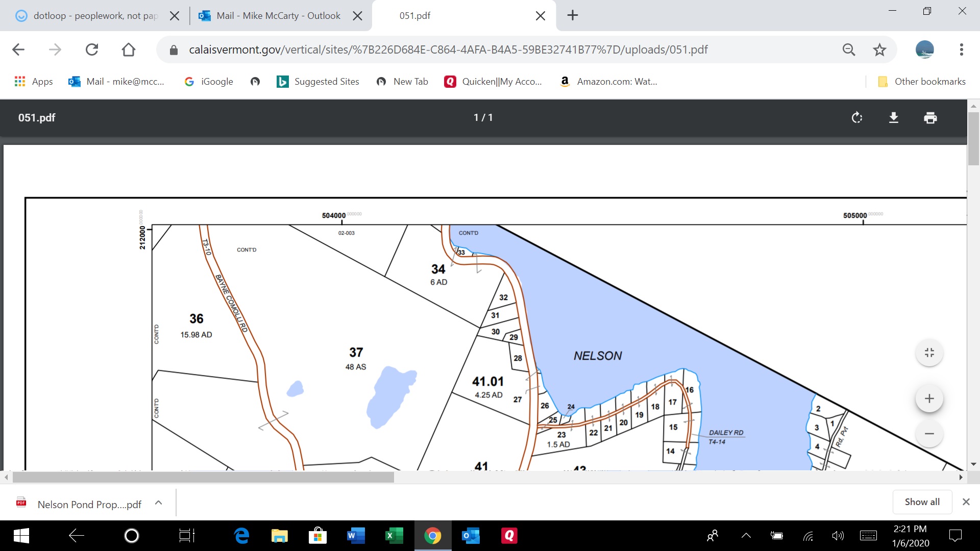
Task: Select the 051.pdf tab
Action: [x=415, y=16]
